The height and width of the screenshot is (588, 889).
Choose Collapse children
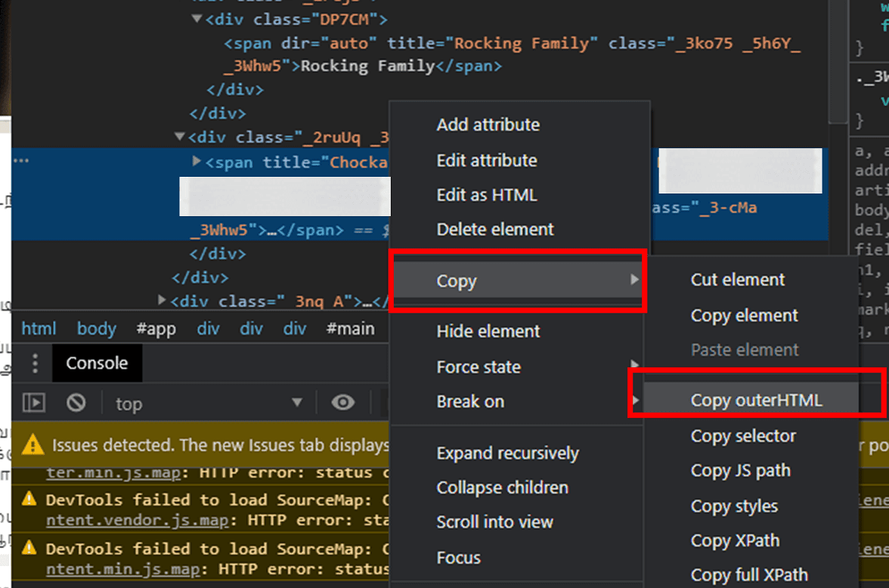(x=502, y=487)
